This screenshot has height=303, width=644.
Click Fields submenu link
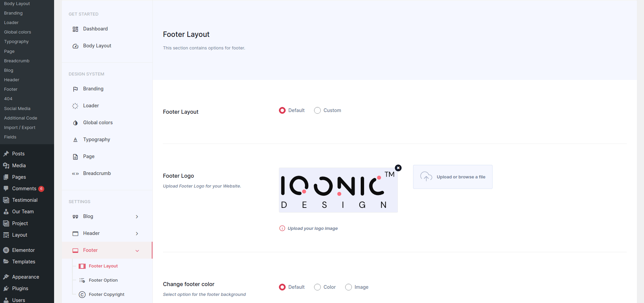point(10,137)
